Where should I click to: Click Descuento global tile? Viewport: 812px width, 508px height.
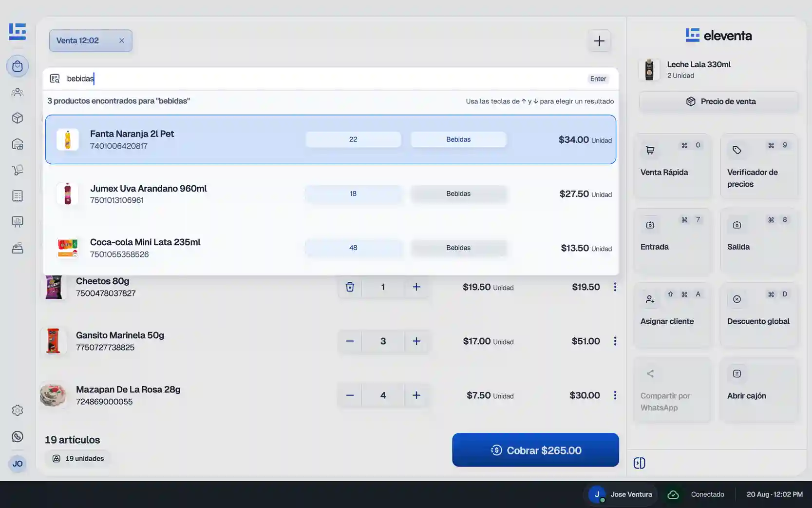759,315
